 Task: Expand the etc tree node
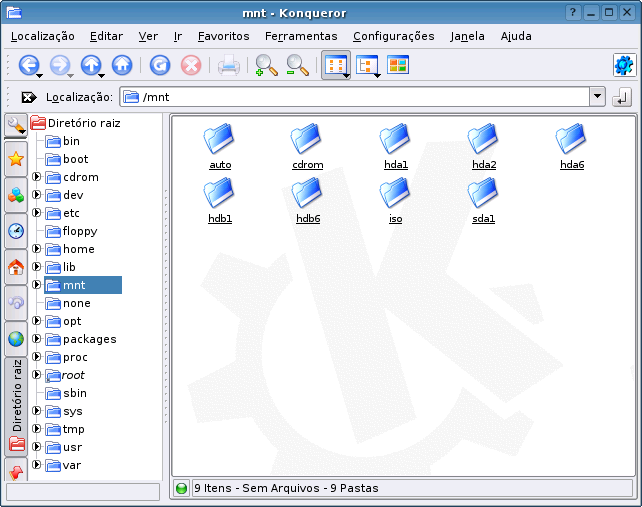pyautogui.click(x=36, y=213)
